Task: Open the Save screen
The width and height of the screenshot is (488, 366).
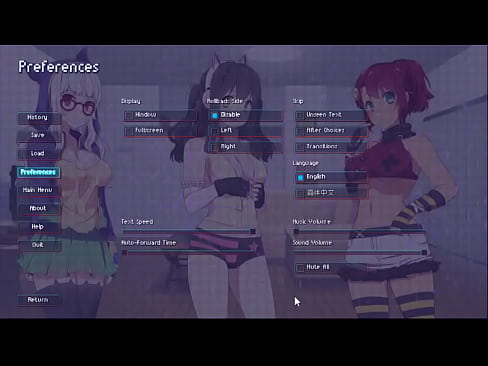Action: coord(39,135)
